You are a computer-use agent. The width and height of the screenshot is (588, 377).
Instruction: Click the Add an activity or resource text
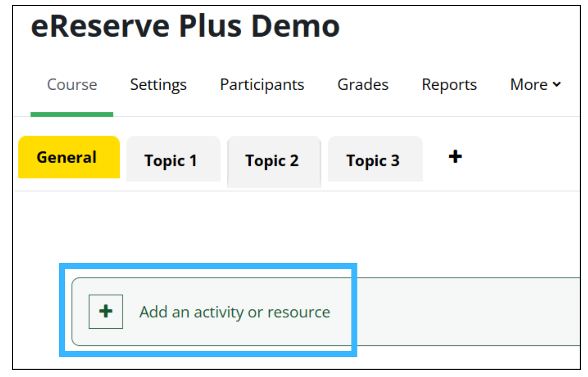235,312
